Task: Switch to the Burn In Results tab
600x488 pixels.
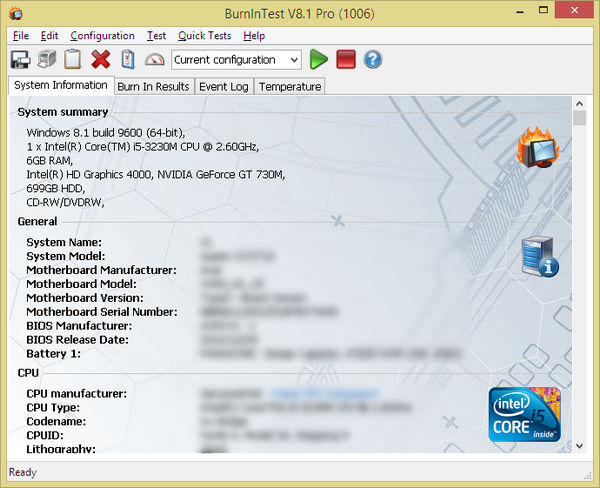Action: click(153, 87)
